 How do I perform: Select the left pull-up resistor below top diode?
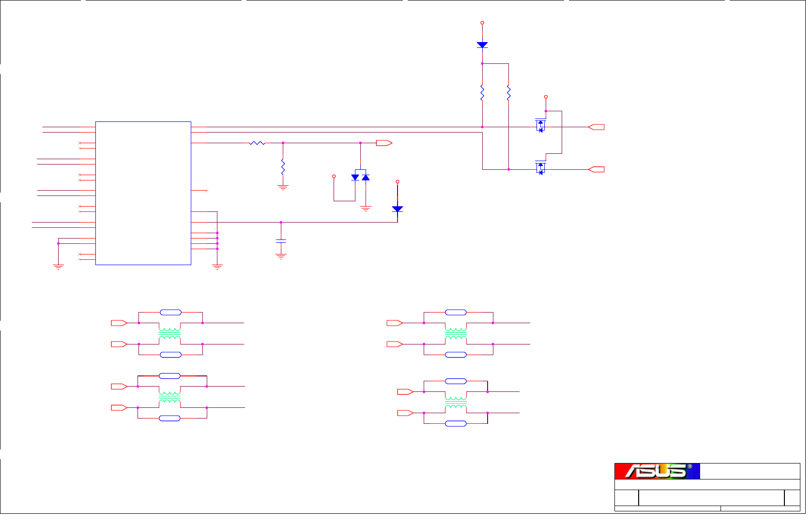click(x=482, y=92)
